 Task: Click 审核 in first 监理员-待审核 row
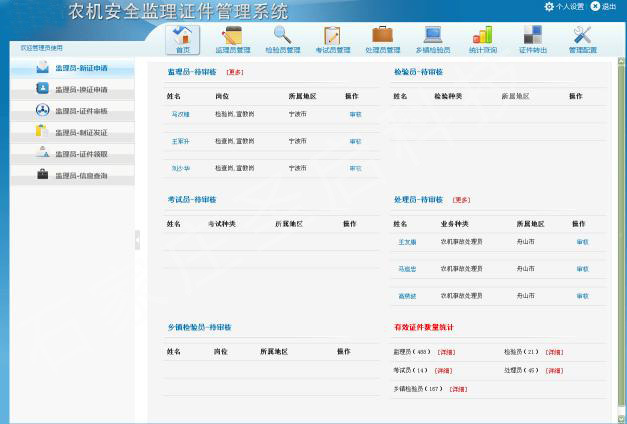click(x=355, y=114)
